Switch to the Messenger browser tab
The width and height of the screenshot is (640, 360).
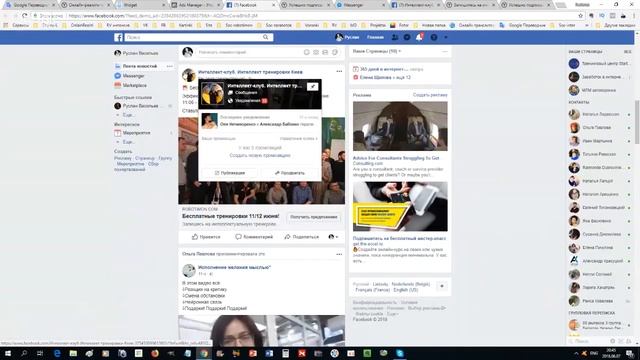(360, 5)
